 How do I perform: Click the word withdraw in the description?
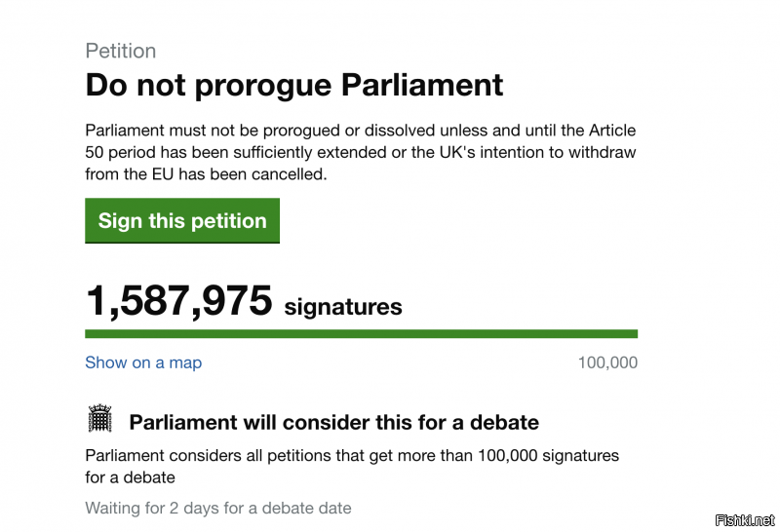point(602,152)
